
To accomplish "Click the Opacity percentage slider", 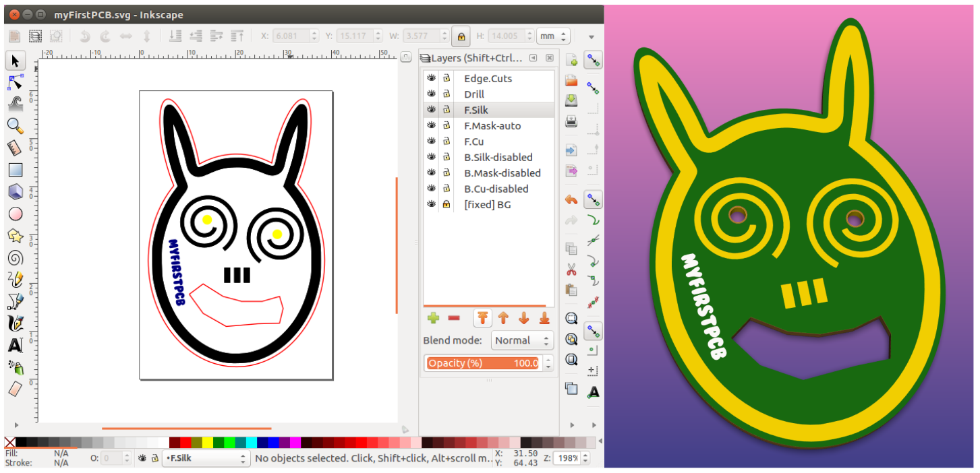I will point(482,363).
